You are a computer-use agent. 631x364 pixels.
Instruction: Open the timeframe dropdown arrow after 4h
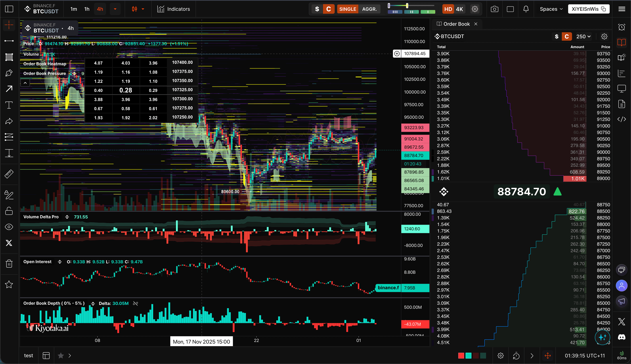tap(115, 9)
